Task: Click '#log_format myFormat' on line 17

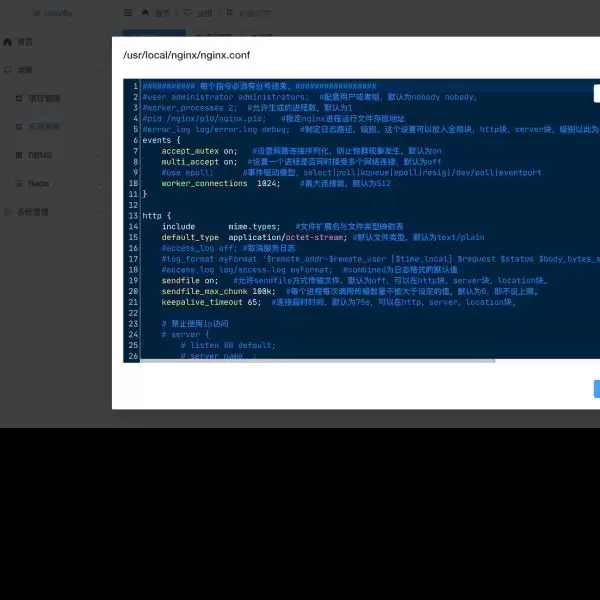Action: click(x=209, y=259)
